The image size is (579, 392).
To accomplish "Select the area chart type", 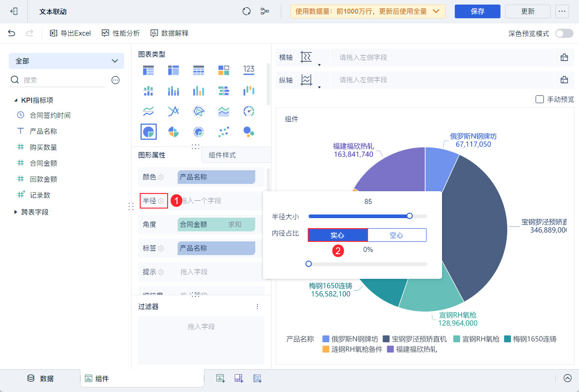I will [224, 111].
